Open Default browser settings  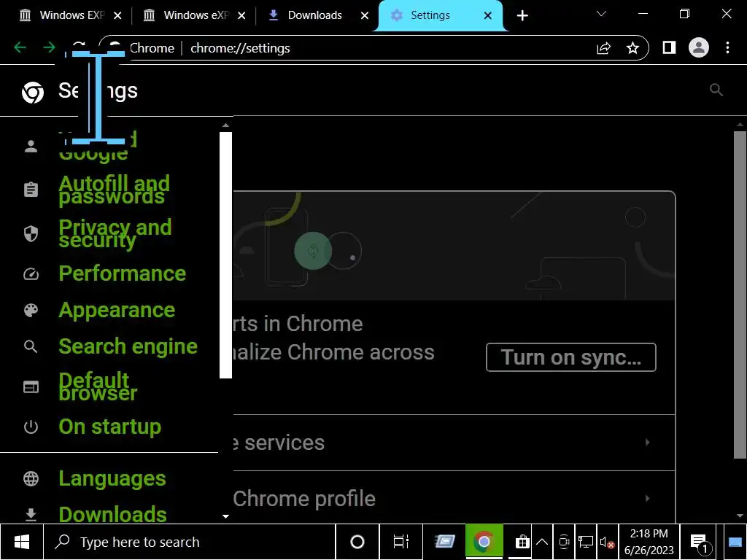tap(98, 386)
